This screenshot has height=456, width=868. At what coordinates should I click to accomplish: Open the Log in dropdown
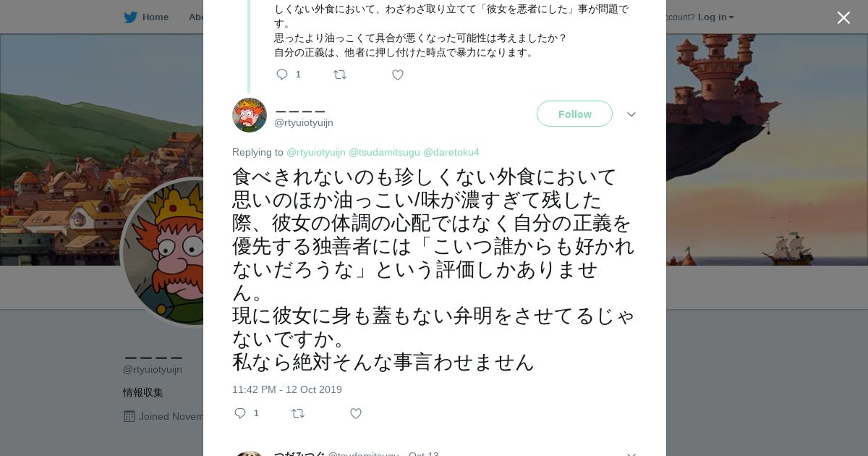(x=715, y=17)
